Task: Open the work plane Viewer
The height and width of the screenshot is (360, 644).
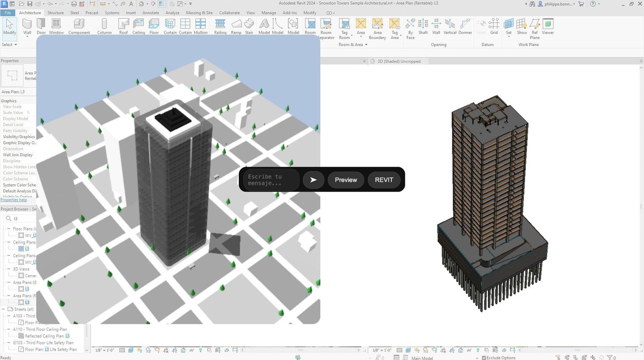Action: pyautogui.click(x=548, y=26)
